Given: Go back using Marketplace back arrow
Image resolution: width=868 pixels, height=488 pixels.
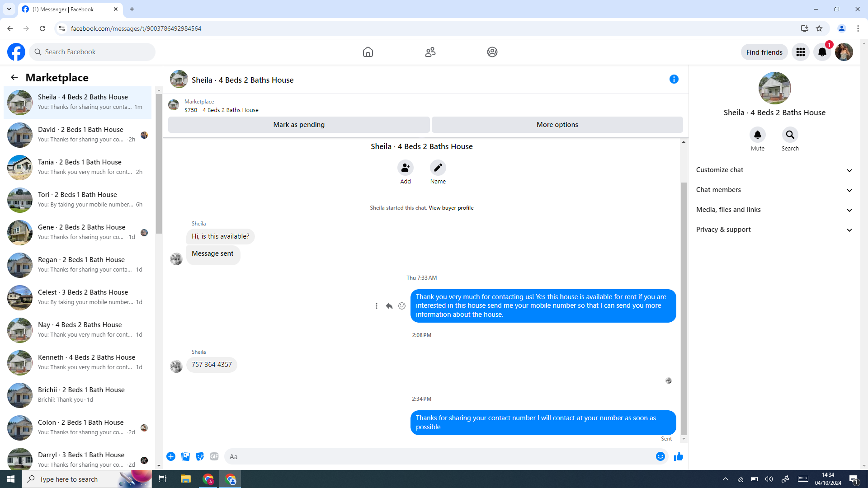Looking at the screenshot, I should 14,77.
